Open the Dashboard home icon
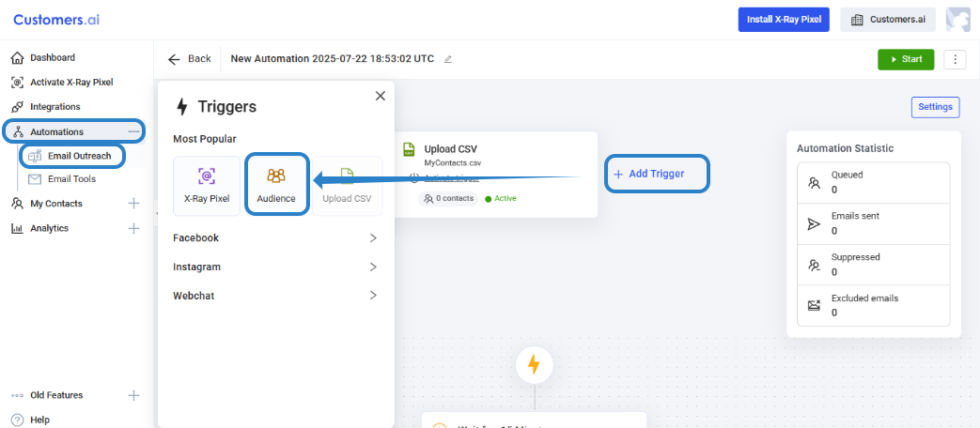 point(18,58)
